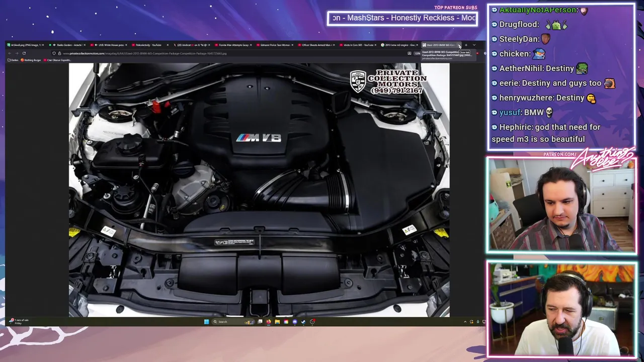This screenshot has width=644, height=362.
Task: Open the weather widget showing rain Friday
Action: (19, 322)
